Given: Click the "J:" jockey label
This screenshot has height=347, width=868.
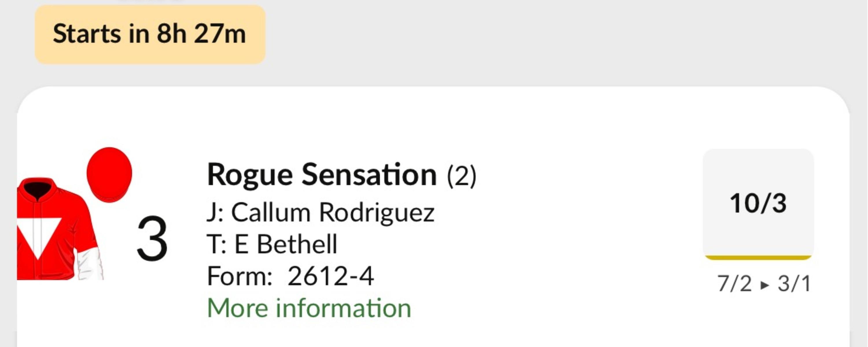Looking at the screenshot, I should (x=215, y=213).
